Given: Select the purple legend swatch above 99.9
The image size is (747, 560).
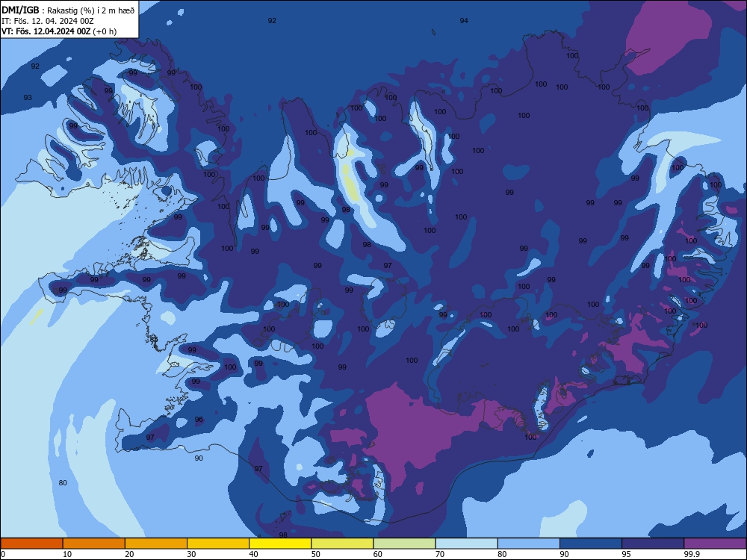Looking at the screenshot, I should coord(715,544).
